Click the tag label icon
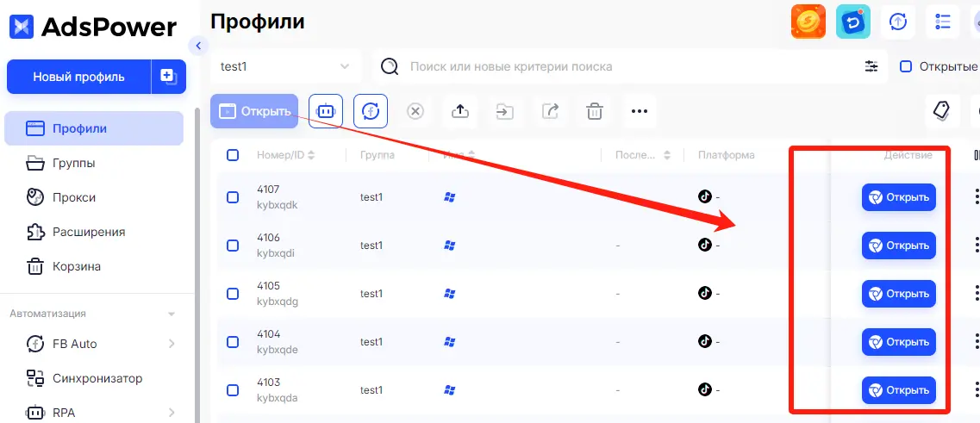980x423 pixels. pyautogui.click(x=942, y=111)
